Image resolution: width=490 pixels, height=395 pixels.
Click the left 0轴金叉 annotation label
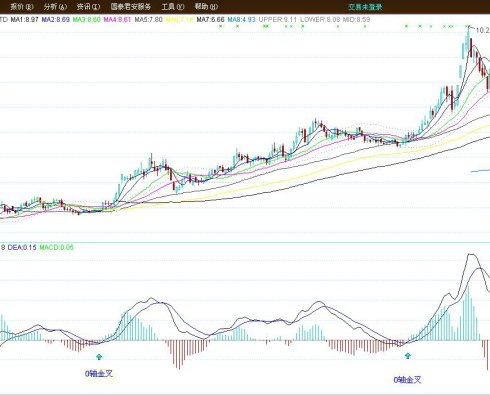coord(99,374)
